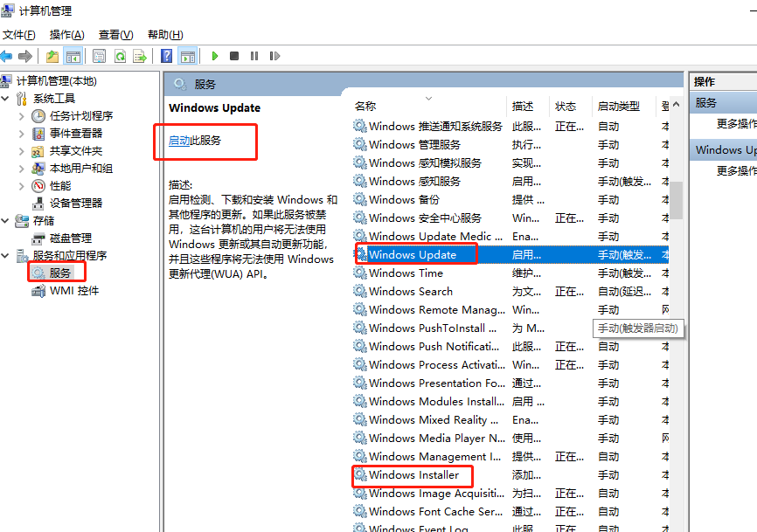Click the Back arrow in the toolbar
This screenshot has height=532, width=757.
click(7, 56)
